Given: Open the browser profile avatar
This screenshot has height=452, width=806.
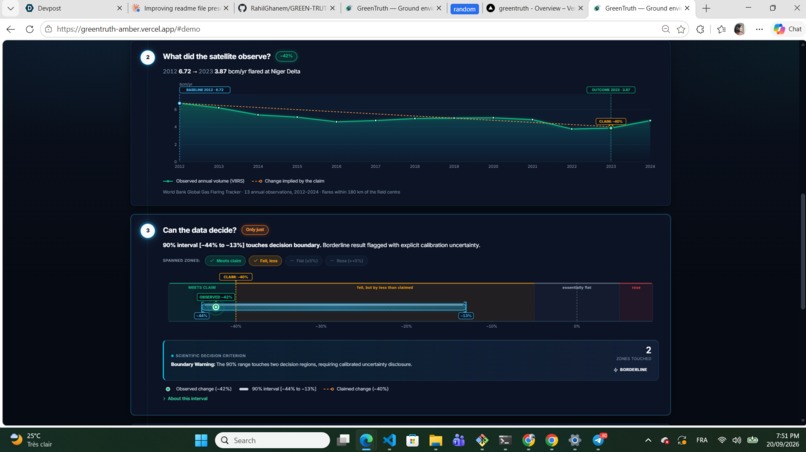Looking at the screenshot, I should click(x=740, y=29).
